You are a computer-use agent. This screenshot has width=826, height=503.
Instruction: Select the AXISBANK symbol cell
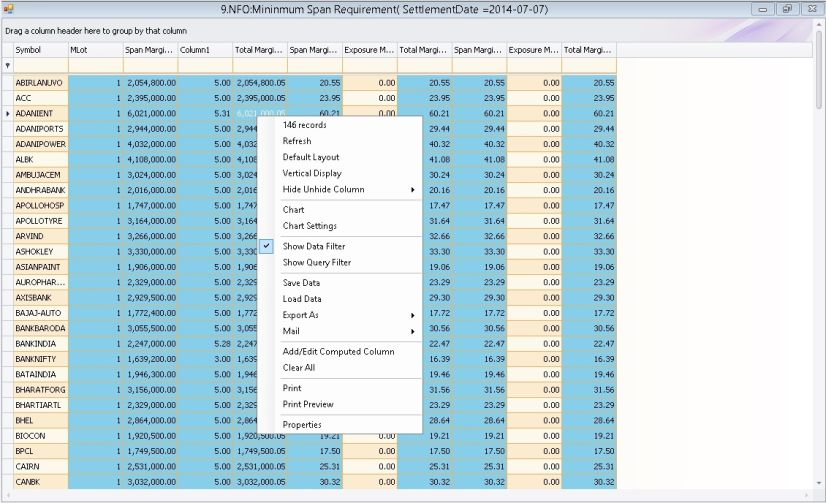(41, 298)
